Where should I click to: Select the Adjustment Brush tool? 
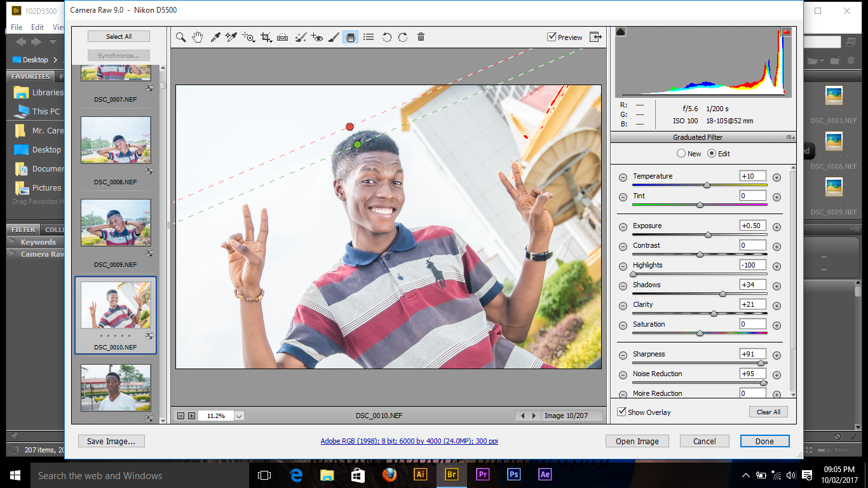(334, 37)
